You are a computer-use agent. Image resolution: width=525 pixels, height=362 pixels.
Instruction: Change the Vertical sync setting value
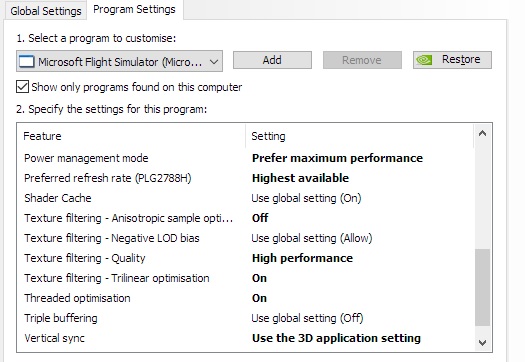pyautogui.click(x=336, y=338)
